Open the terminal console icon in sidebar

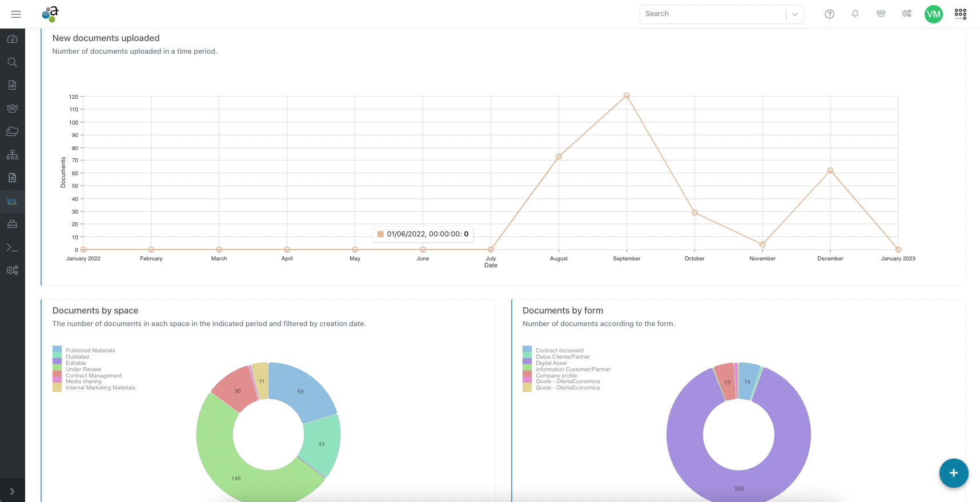(x=12, y=247)
